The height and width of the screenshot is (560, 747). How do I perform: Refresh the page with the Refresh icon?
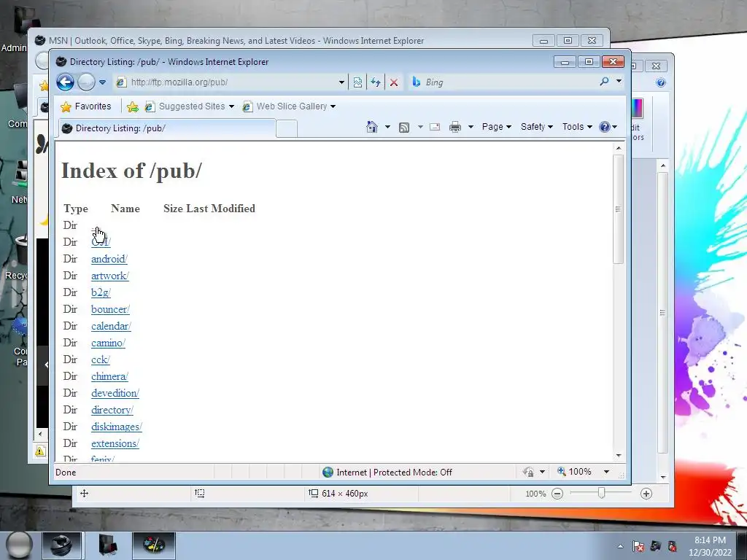click(376, 82)
